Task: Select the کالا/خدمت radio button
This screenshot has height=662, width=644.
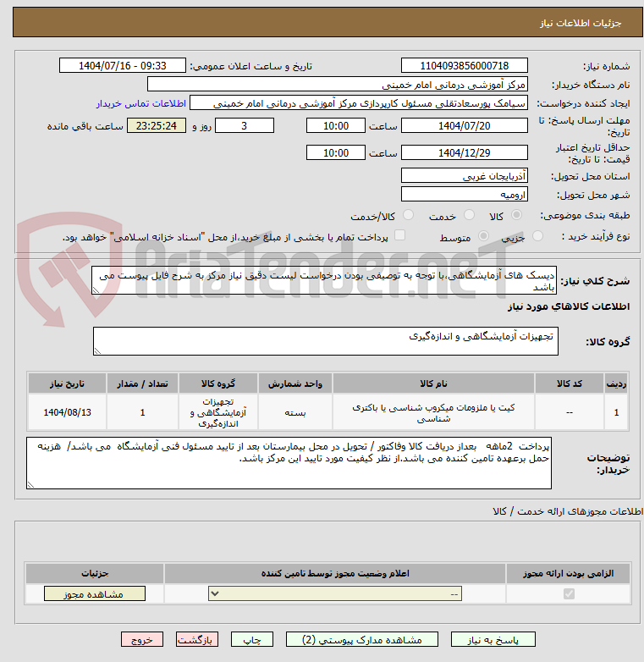Action: (408, 215)
